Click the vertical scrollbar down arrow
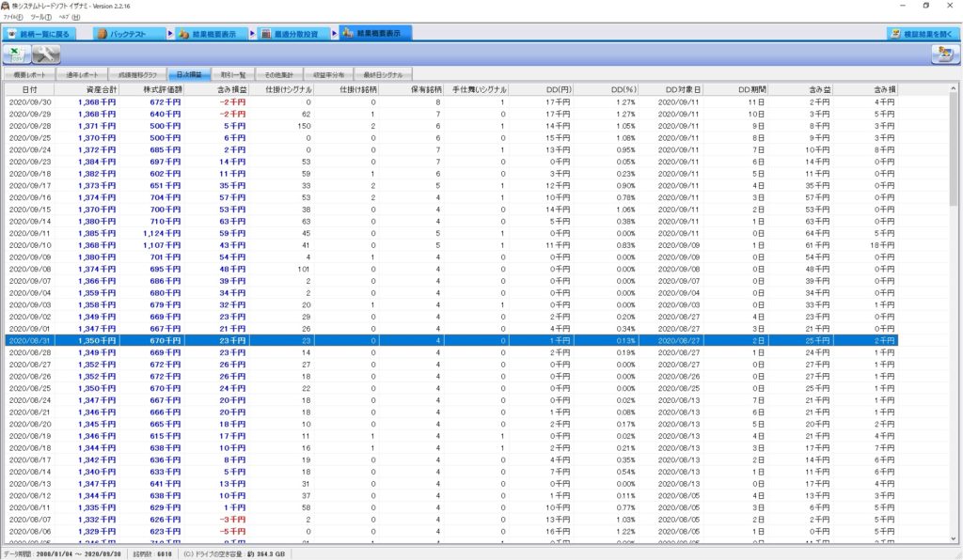This screenshot has height=560, width=963. coord(955,540)
